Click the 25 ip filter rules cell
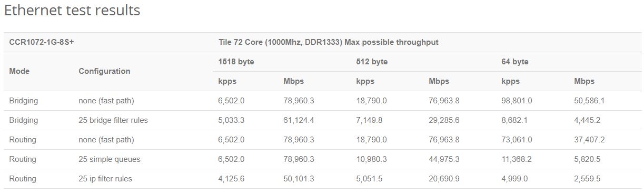The height and width of the screenshot is (193, 644). pos(105,179)
